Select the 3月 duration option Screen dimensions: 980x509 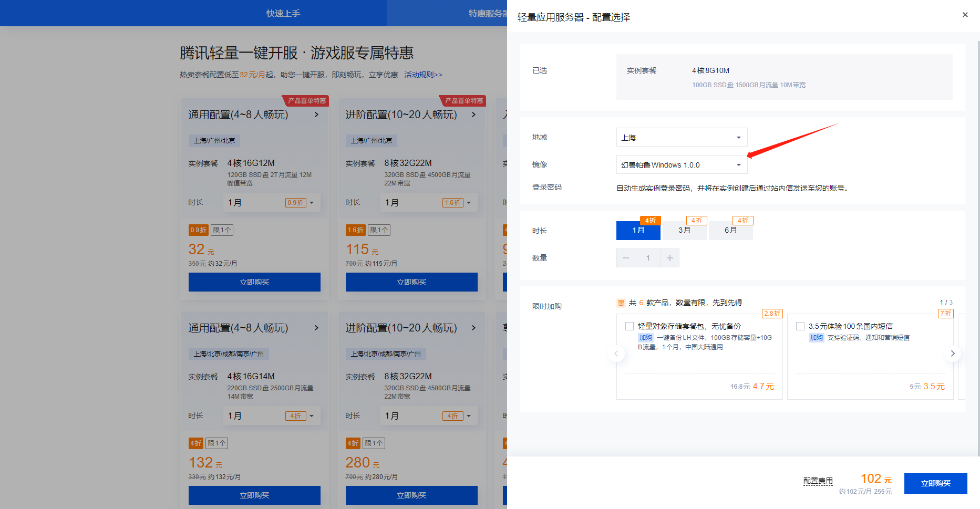pos(684,230)
